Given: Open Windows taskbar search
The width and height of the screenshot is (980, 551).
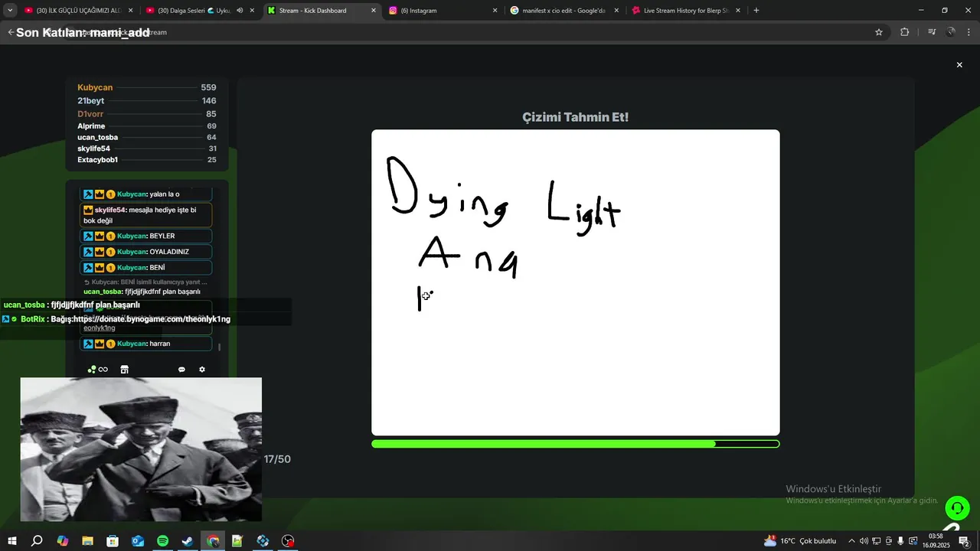Looking at the screenshot, I should pyautogui.click(x=37, y=541).
